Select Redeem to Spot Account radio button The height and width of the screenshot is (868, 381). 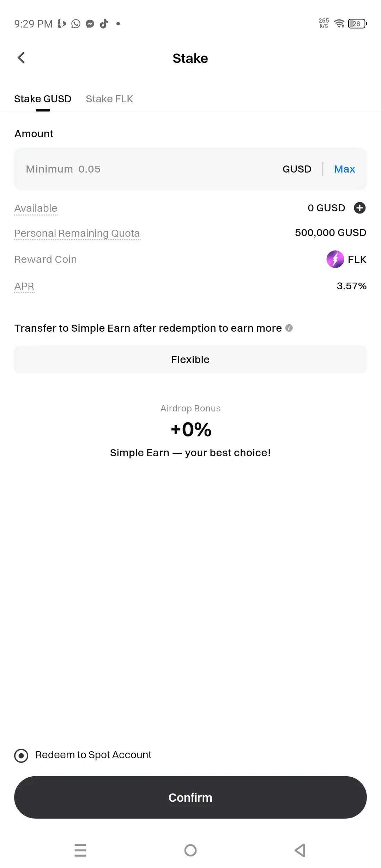[x=21, y=755]
